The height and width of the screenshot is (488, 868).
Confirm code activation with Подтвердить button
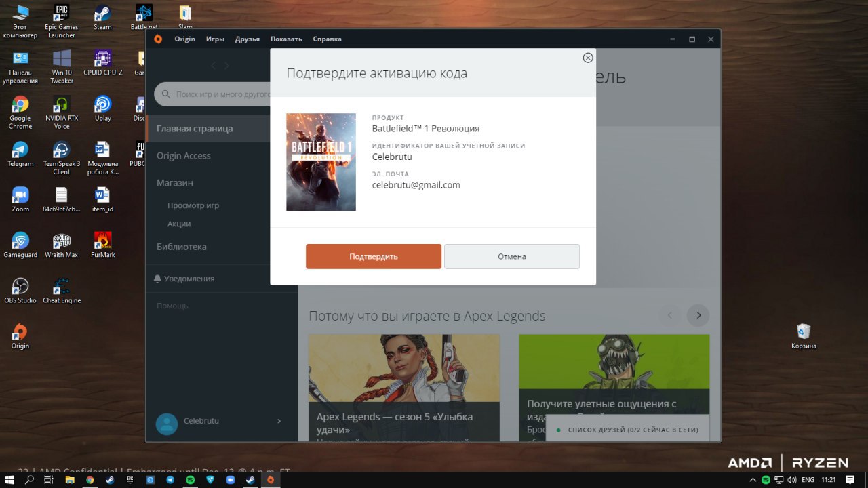coord(374,256)
